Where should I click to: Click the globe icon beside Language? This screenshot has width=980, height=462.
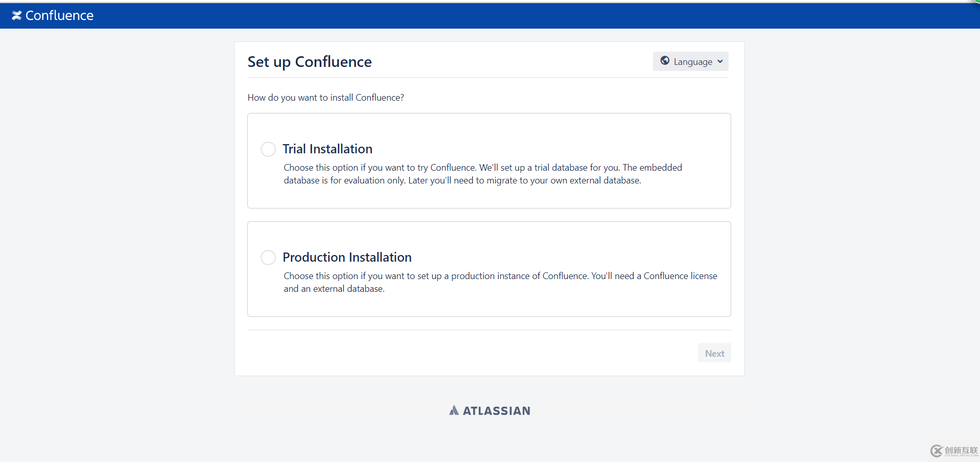coord(665,61)
